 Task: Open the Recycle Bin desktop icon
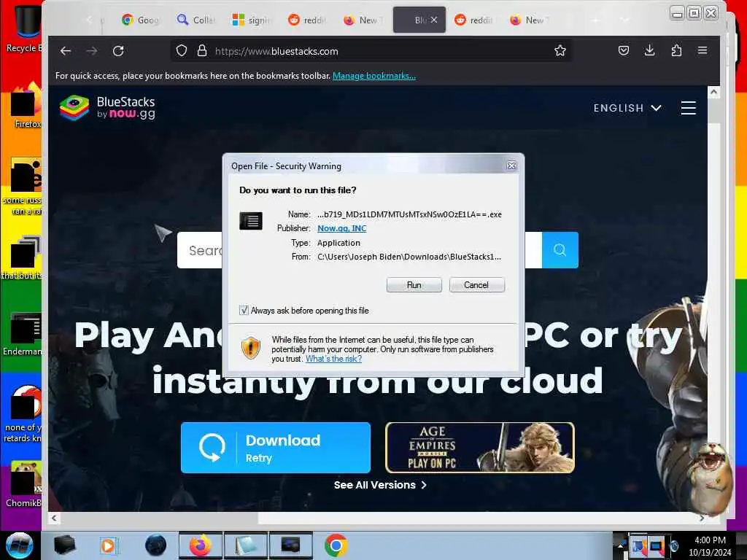click(x=25, y=28)
